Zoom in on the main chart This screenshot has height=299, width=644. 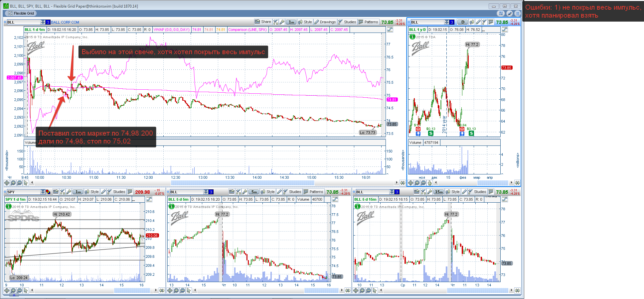tap(13, 183)
